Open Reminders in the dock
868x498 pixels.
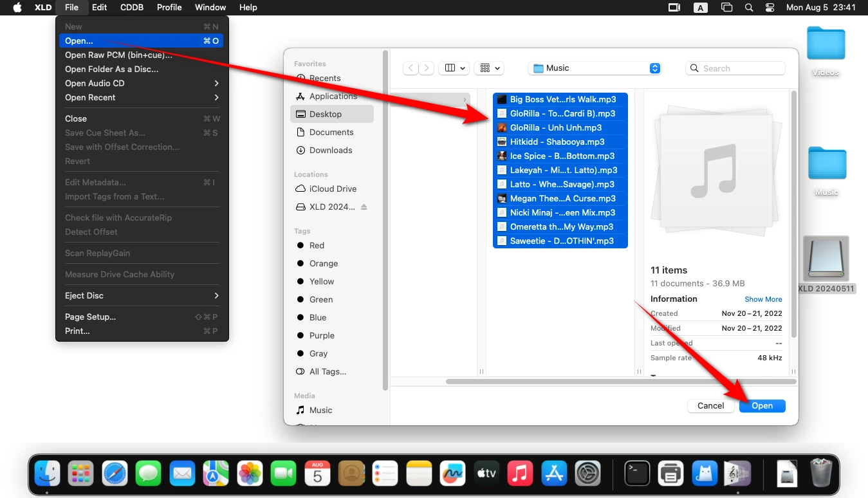pos(385,474)
